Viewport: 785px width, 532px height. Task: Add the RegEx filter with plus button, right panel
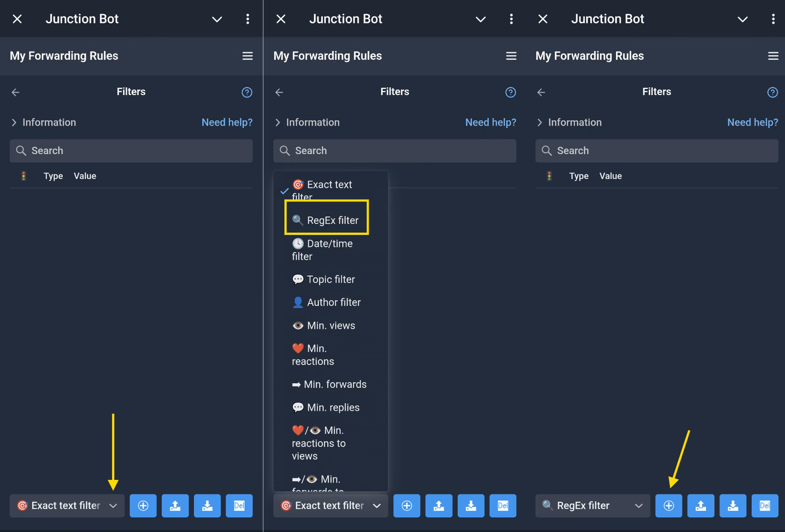pos(669,505)
